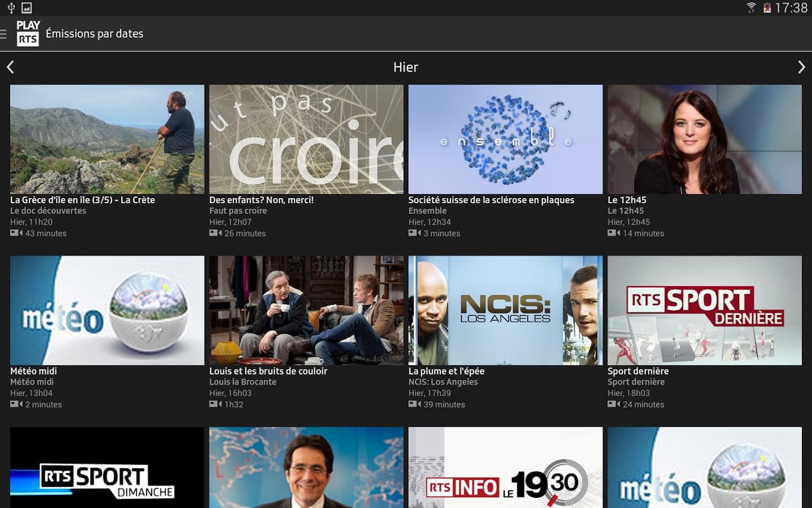The width and height of the screenshot is (812, 508).
Task: Open the NCIS: Los Angeles thumbnail
Action: coord(505,310)
